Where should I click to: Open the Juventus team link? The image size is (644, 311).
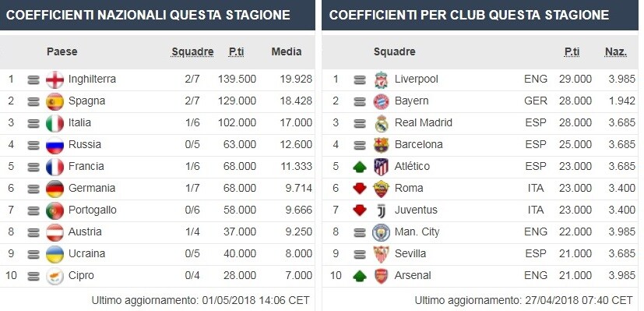416,210
